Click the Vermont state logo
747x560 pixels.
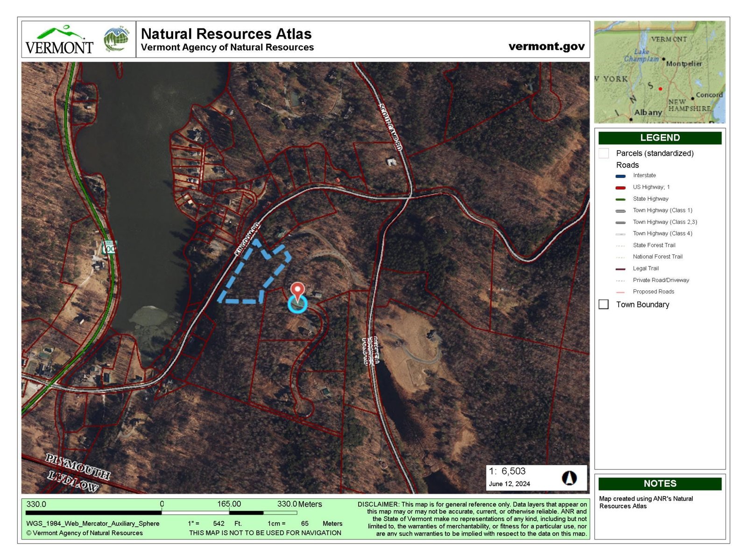pyautogui.click(x=59, y=40)
